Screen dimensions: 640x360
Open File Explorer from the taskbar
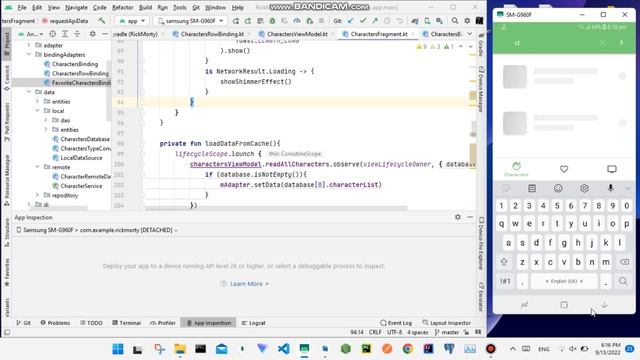pyautogui.click(x=180, y=349)
